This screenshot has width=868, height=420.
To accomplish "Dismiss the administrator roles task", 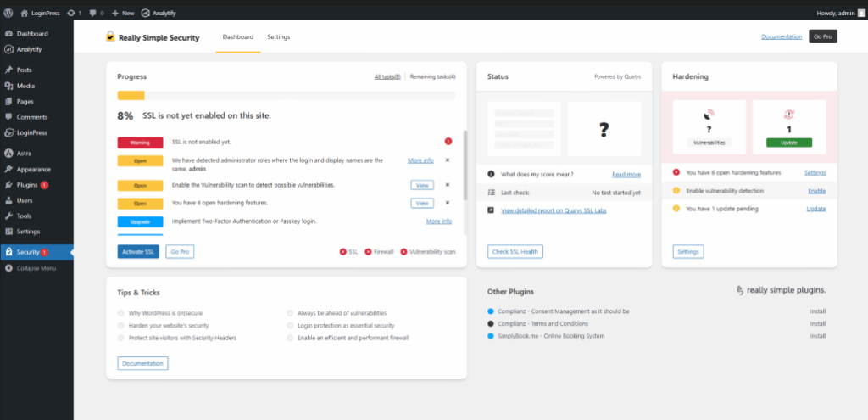I will coord(448,160).
